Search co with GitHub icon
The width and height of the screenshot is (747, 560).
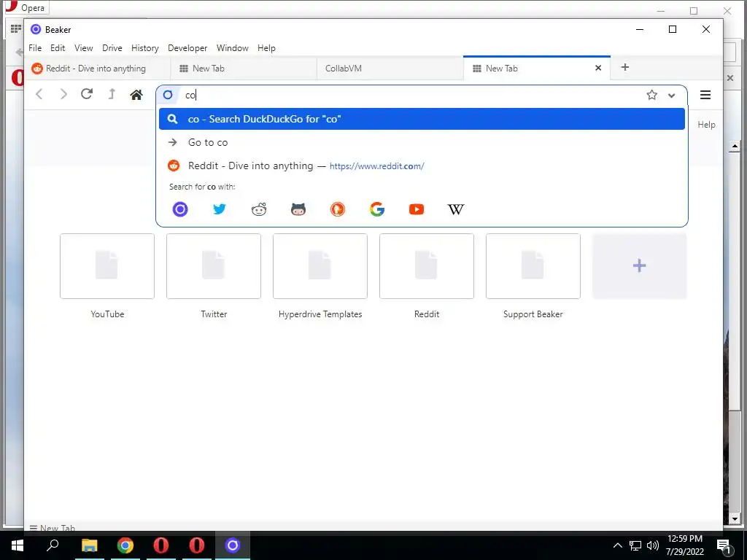298,209
